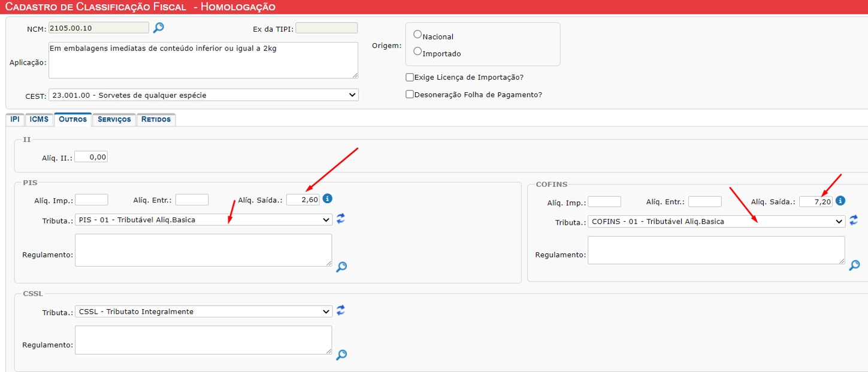Click the Aplicação text area
This screenshot has height=372, width=868.
(x=204, y=60)
